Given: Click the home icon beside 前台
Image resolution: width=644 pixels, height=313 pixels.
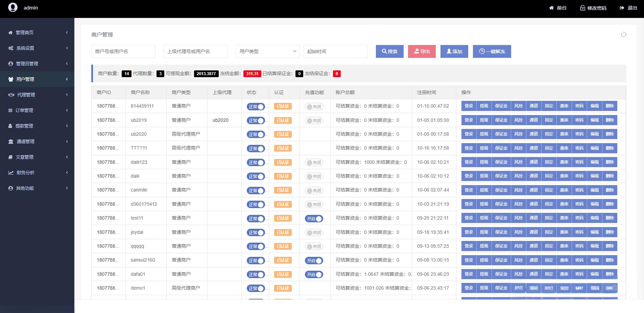Looking at the screenshot, I should click(551, 8).
